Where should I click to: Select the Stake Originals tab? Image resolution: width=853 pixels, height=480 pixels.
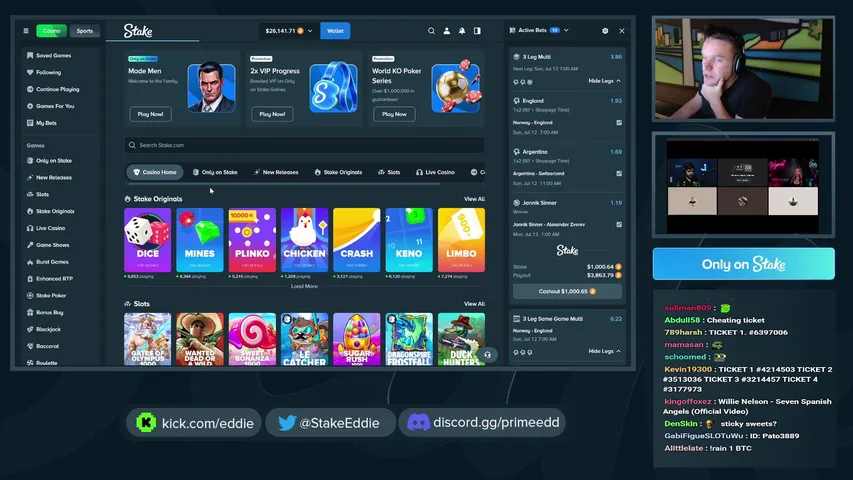point(338,172)
